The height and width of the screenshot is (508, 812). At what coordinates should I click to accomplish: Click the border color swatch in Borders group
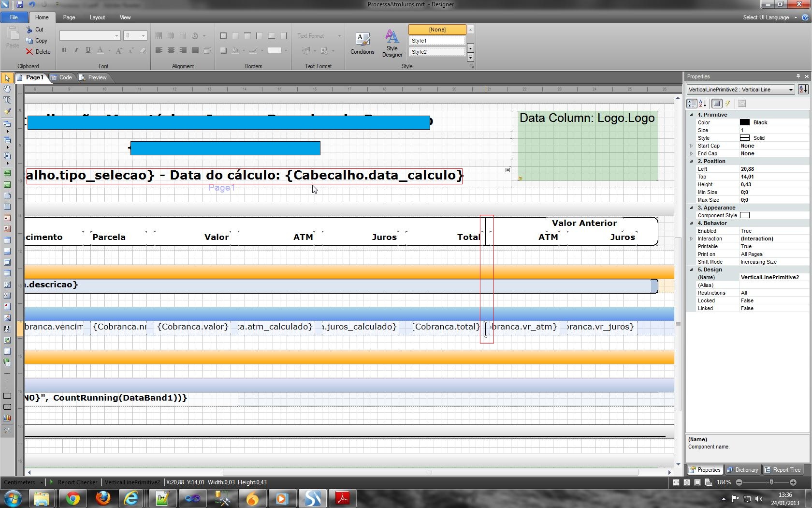(x=275, y=50)
